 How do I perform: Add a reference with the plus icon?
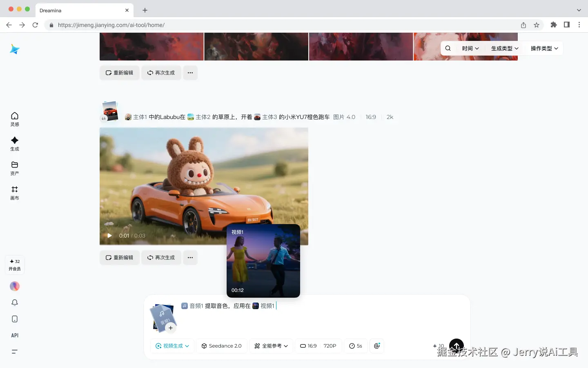[171, 328]
